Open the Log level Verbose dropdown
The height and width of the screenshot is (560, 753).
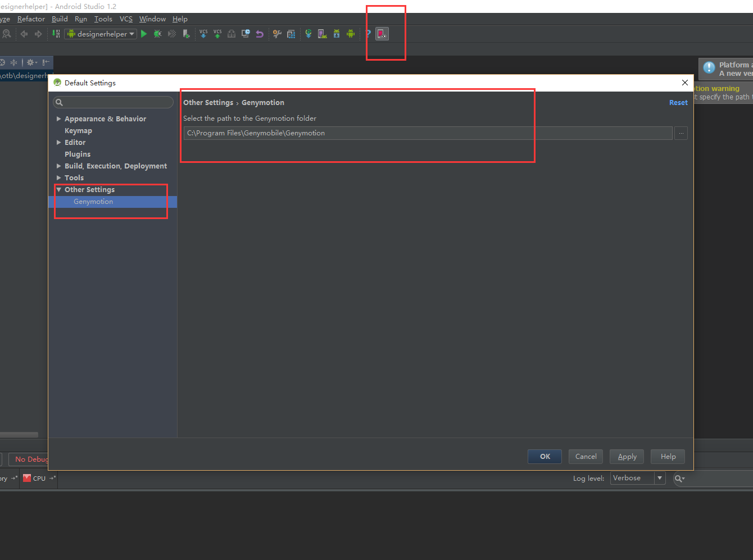point(638,478)
